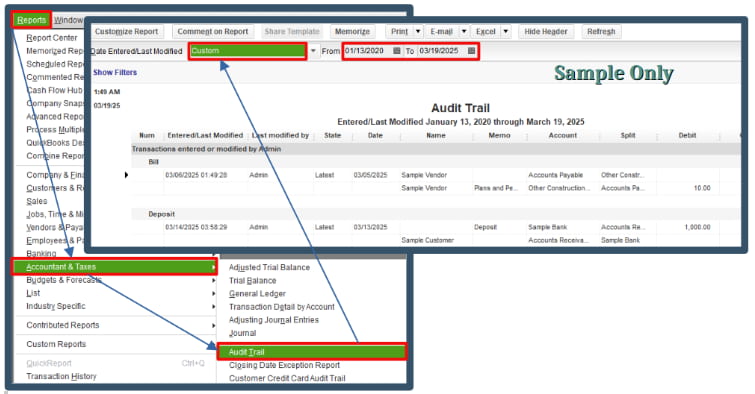Screen dimensions: 755x394
Task: Click the Refresh button
Action: (x=601, y=31)
